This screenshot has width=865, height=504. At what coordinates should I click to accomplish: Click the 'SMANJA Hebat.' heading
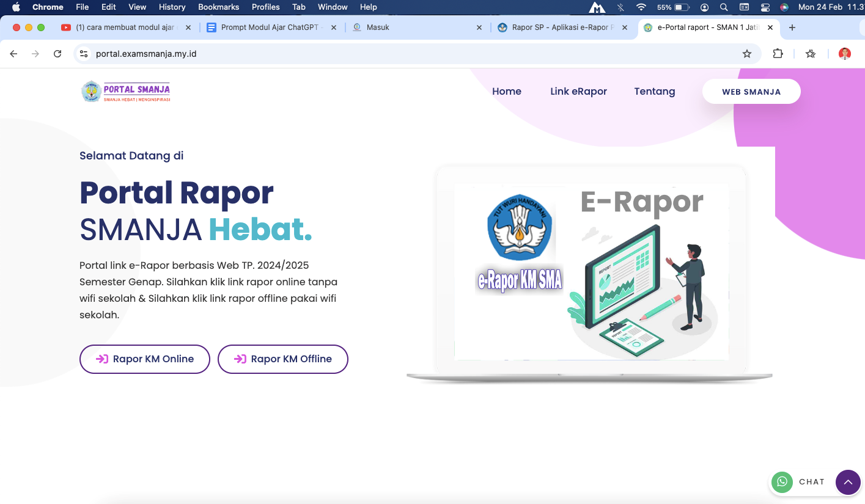click(x=196, y=230)
